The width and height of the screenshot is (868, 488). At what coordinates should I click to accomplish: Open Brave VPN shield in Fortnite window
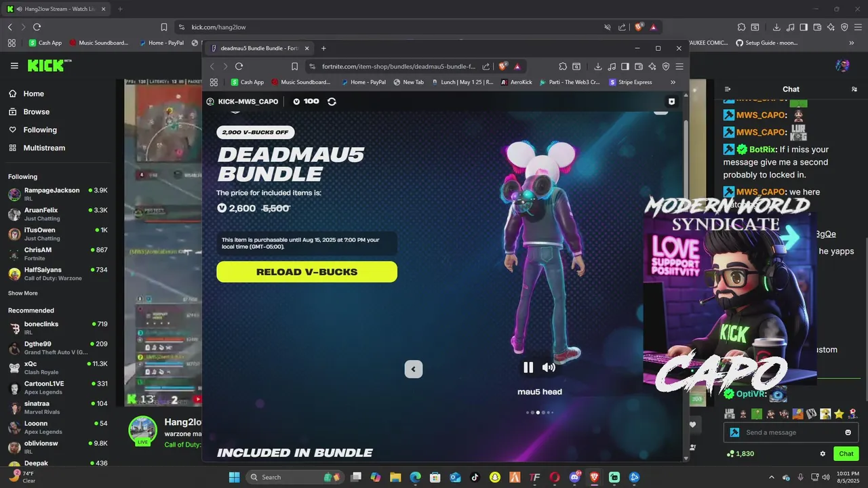666,66
